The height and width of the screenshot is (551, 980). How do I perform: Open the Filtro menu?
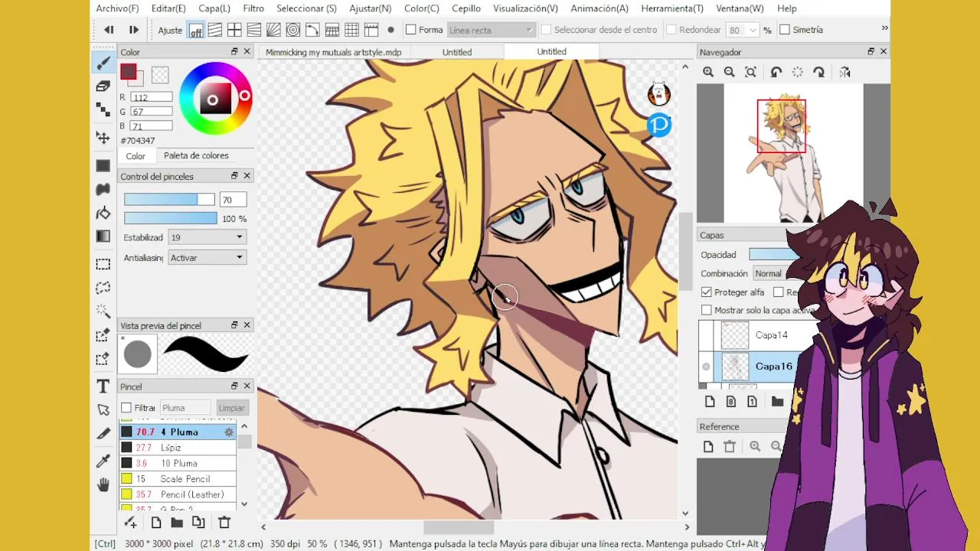click(x=253, y=8)
